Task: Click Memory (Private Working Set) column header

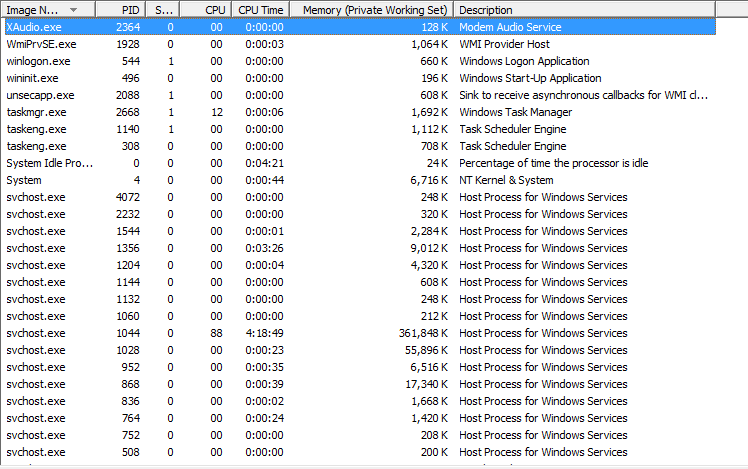Action: pyautogui.click(x=373, y=9)
